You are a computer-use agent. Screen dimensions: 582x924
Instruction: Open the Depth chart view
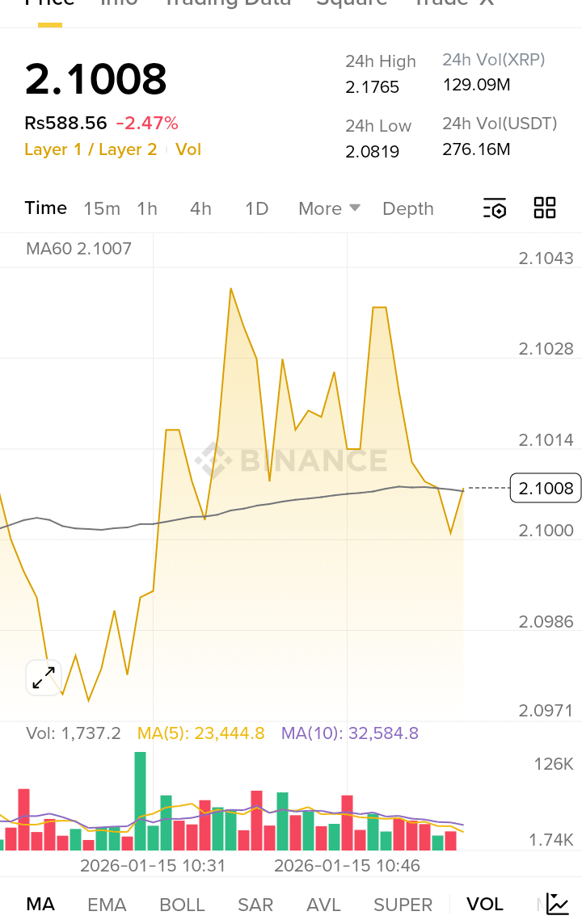point(408,208)
